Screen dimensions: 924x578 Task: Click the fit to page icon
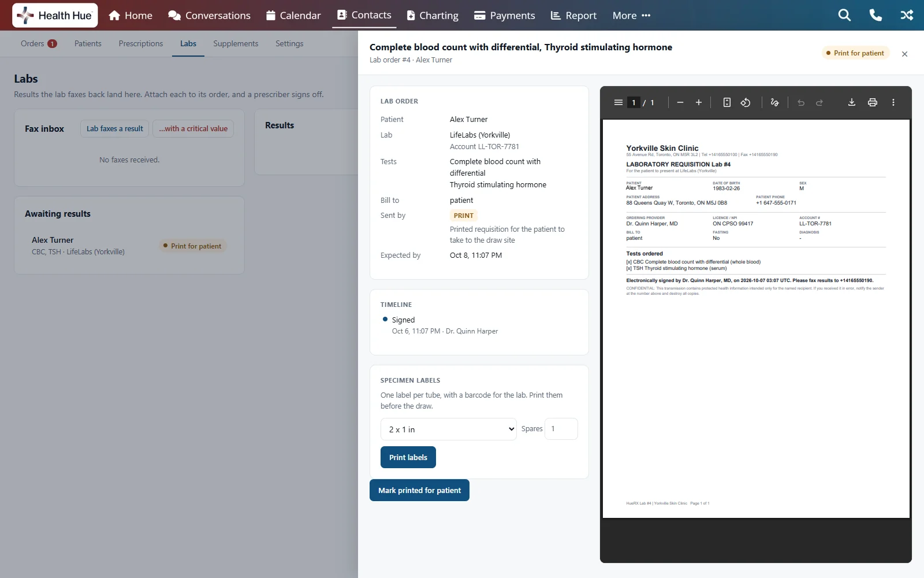[x=727, y=102]
